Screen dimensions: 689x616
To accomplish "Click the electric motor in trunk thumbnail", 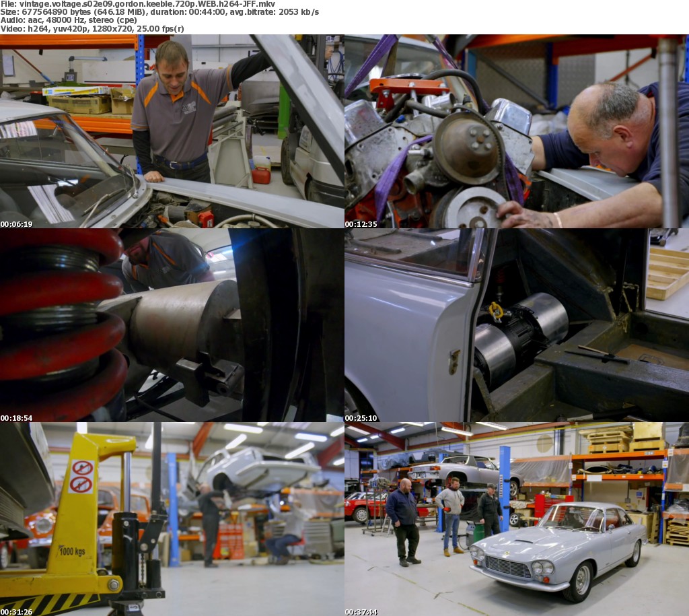I will (x=516, y=323).
